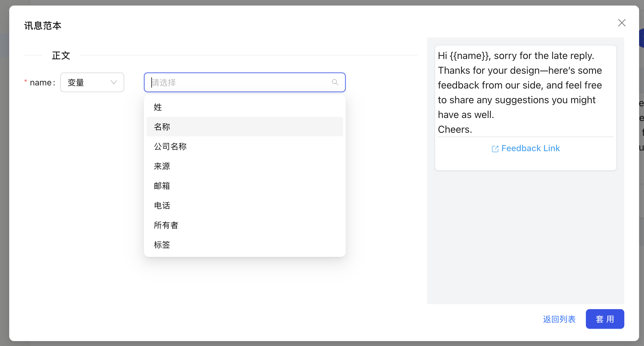Choose the 所有者 option
The width and height of the screenshot is (644, 346).
click(166, 225)
